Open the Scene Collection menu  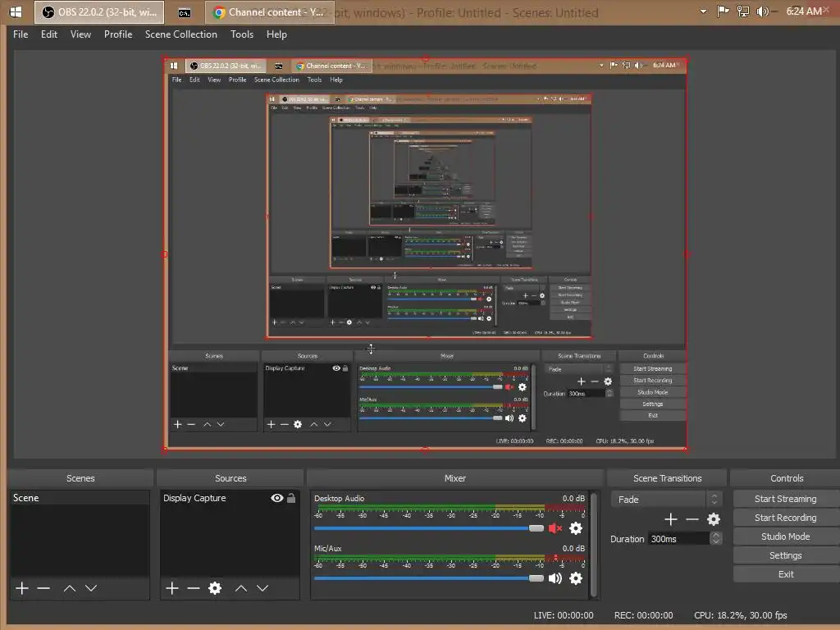[181, 34]
